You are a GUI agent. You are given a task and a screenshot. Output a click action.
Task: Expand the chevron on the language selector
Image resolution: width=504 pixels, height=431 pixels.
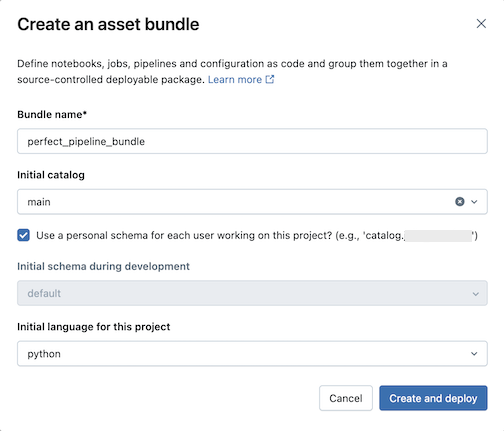click(x=474, y=354)
